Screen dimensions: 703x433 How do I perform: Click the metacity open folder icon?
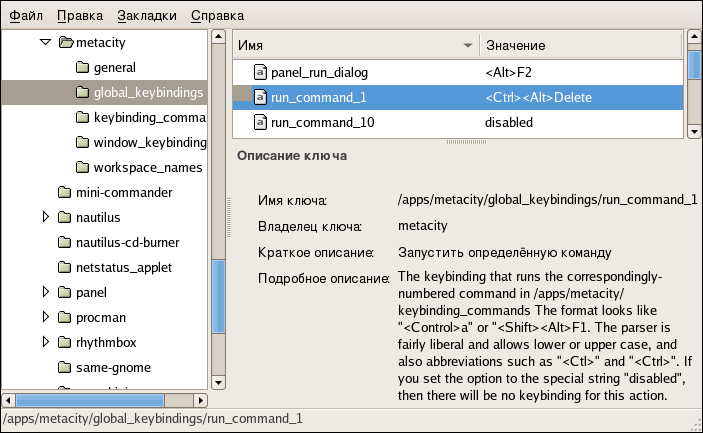pyautogui.click(x=66, y=43)
